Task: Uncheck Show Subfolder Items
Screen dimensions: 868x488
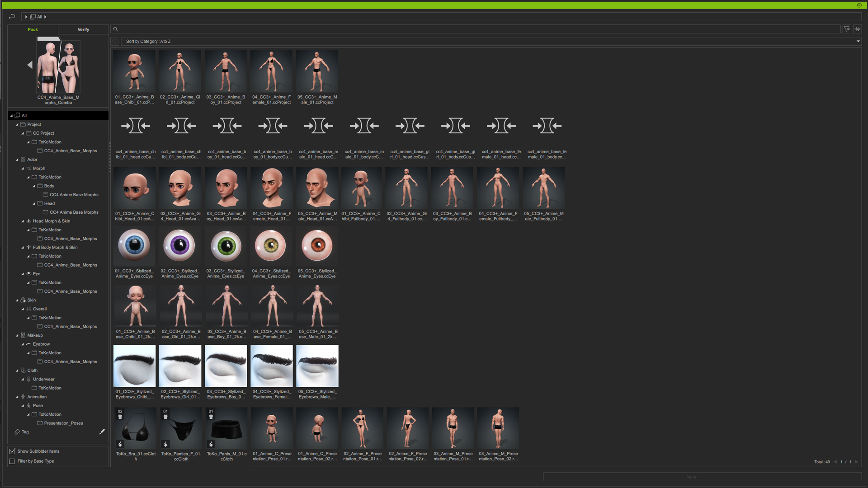Action: [12, 451]
